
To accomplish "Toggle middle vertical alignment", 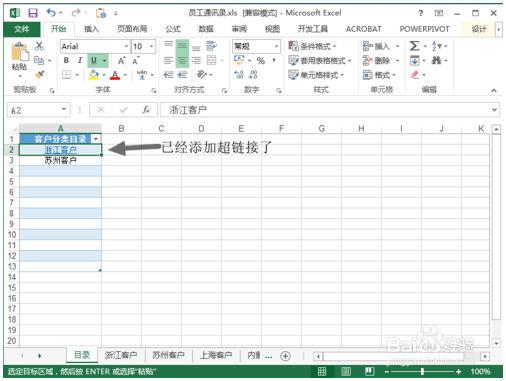I will point(182,46).
